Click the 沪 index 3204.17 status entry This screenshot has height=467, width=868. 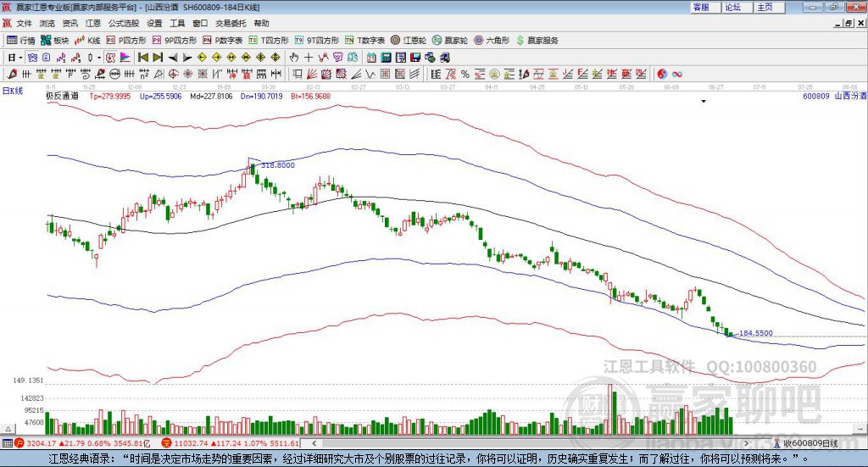tap(82, 443)
